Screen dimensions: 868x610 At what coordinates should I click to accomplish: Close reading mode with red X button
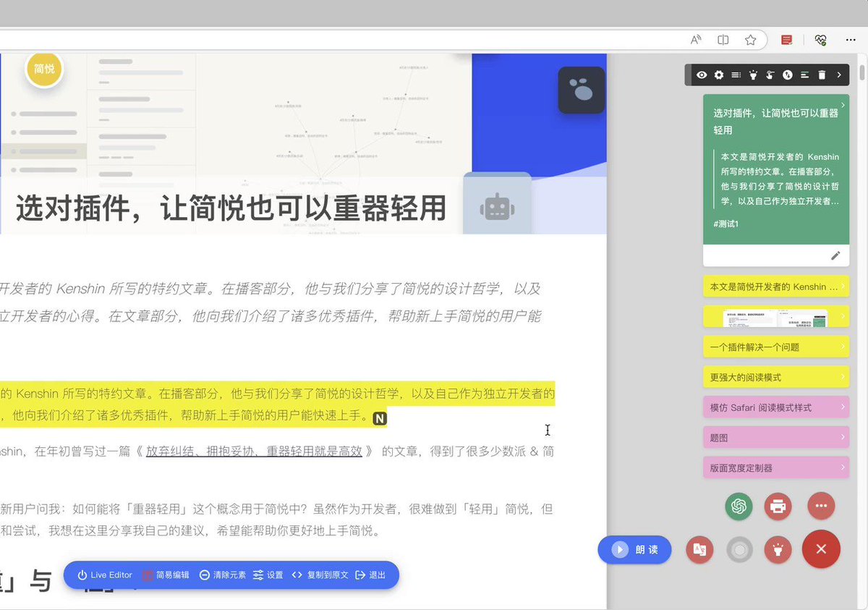click(x=821, y=549)
